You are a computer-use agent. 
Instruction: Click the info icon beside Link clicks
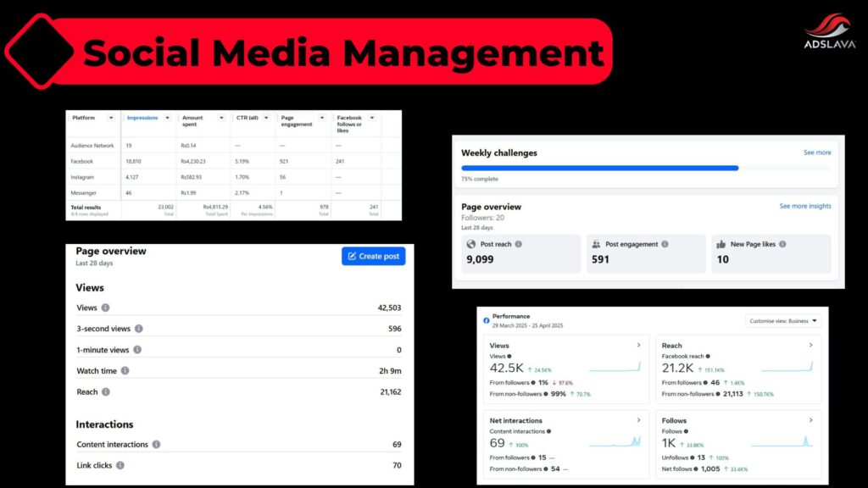point(120,465)
